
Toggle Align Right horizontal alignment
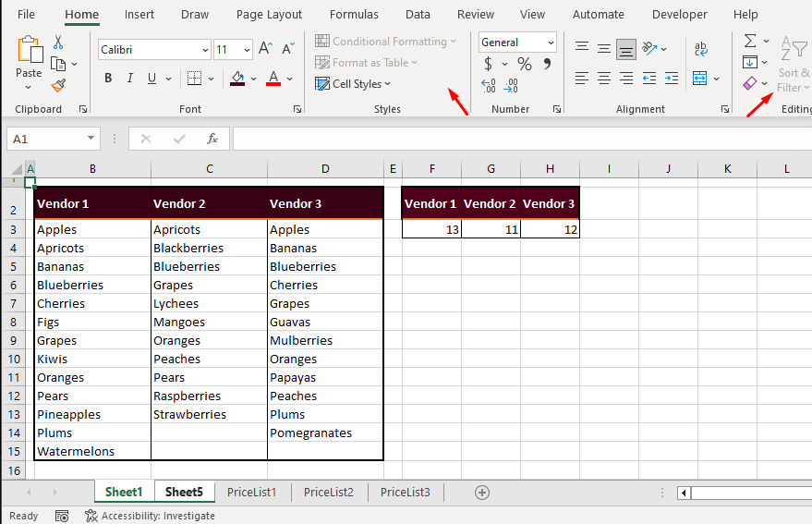pos(626,79)
